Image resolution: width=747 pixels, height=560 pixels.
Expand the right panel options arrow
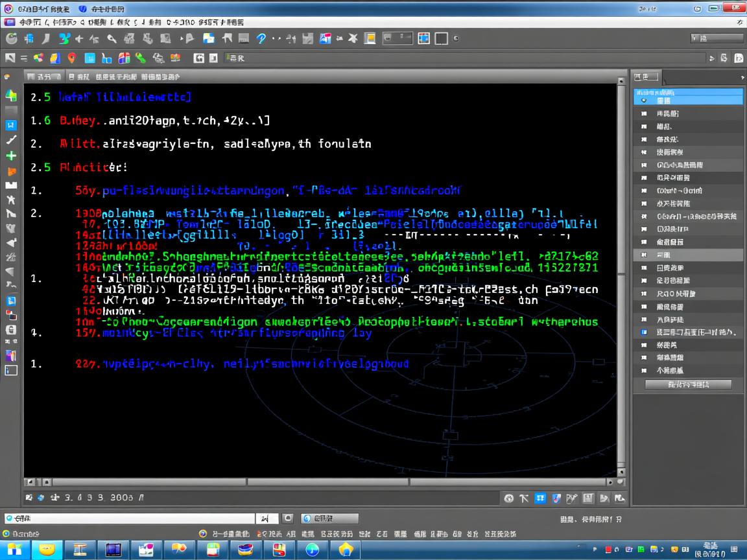(x=742, y=77)
